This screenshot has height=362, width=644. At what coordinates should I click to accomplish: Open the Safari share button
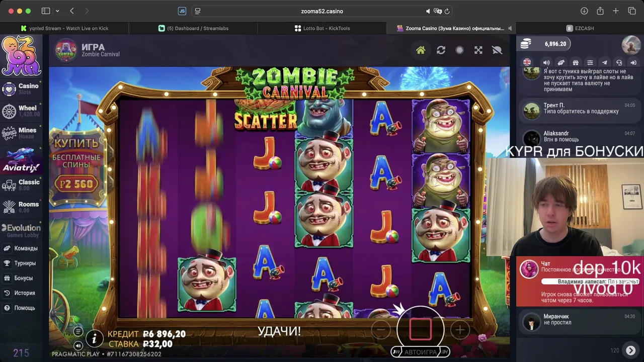coord(600,11)
